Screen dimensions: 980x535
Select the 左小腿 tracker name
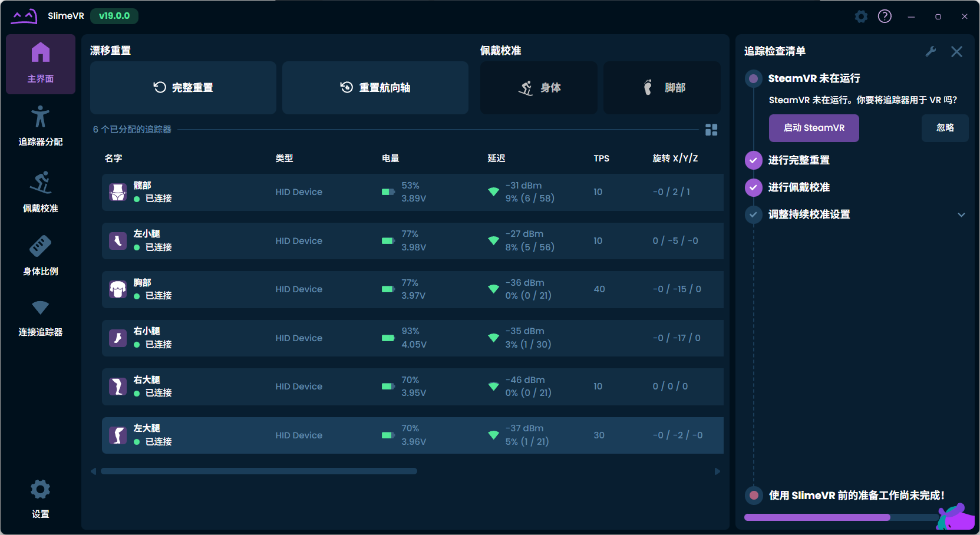click(147, 234)
